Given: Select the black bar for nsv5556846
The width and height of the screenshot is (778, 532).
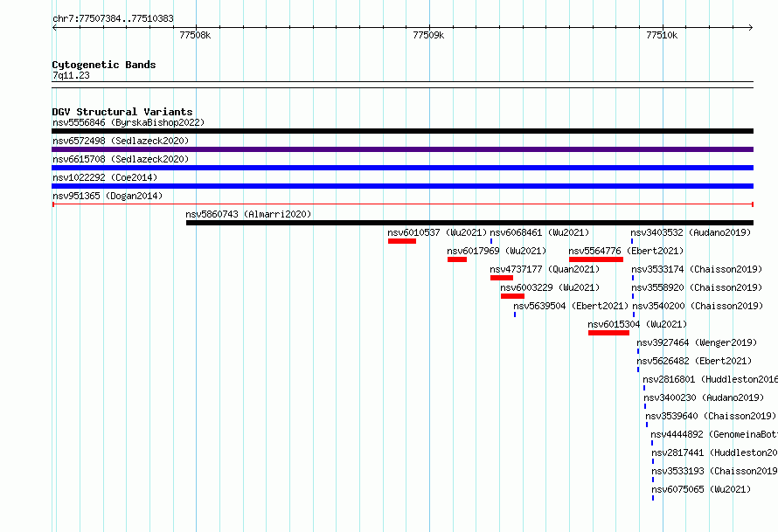Looking at the screenshot, I should coord(402,131).
